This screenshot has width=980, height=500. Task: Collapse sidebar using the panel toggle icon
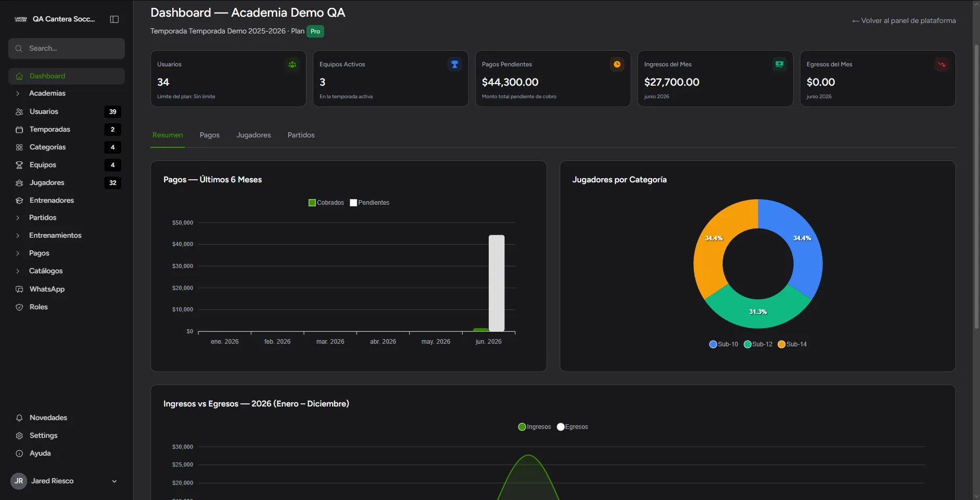114,19
